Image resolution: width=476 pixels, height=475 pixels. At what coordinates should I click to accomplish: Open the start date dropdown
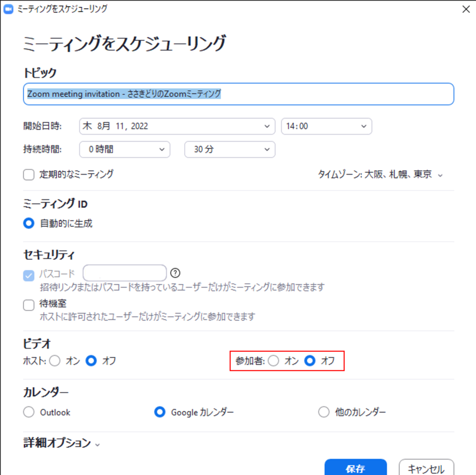(177, 126)
